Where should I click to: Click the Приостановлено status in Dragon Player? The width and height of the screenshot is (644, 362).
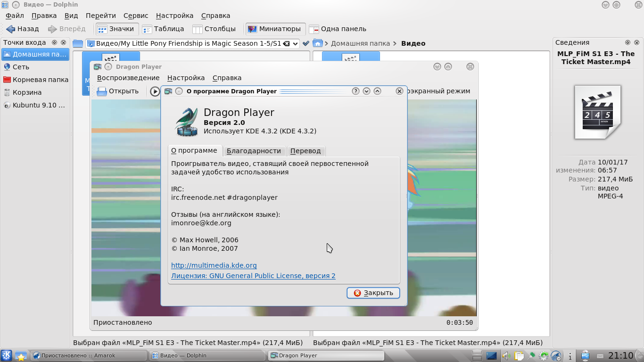pos(123,322)
